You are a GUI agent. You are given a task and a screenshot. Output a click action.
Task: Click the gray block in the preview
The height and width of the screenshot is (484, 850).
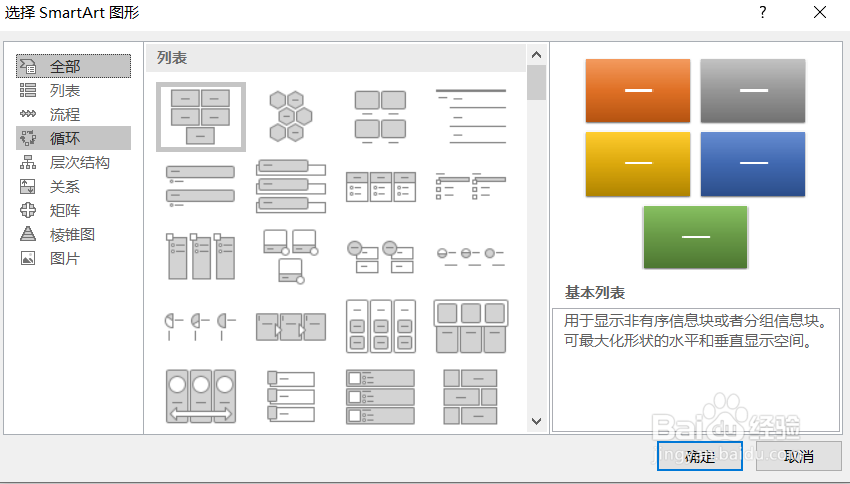click(x=753, y=91)
